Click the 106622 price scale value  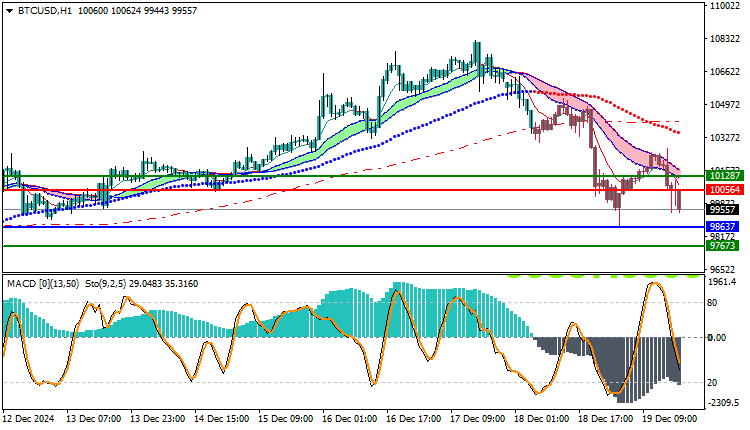point(725,72)
